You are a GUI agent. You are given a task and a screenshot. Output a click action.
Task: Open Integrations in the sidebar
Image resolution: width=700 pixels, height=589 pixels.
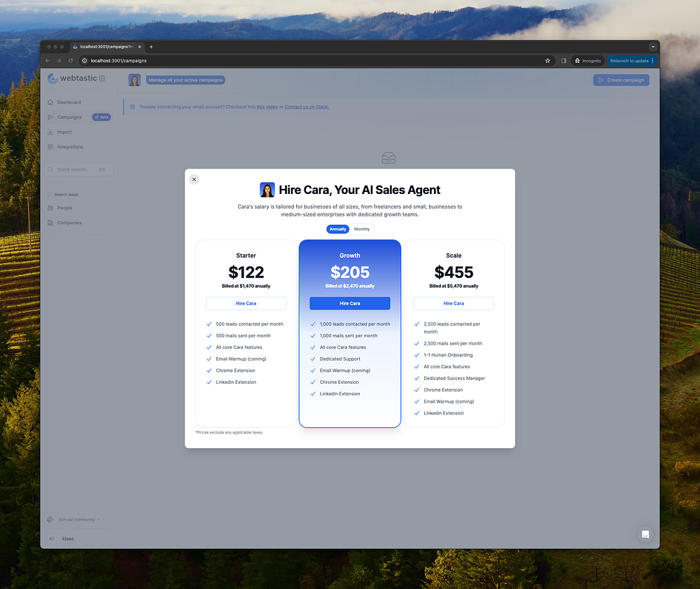(70, 147)
